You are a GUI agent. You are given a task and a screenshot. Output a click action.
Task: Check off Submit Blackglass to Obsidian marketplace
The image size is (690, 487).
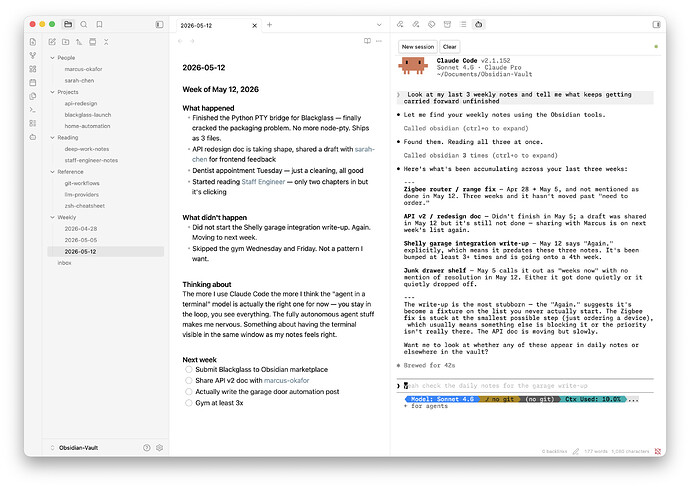click(x=189, y=370)
